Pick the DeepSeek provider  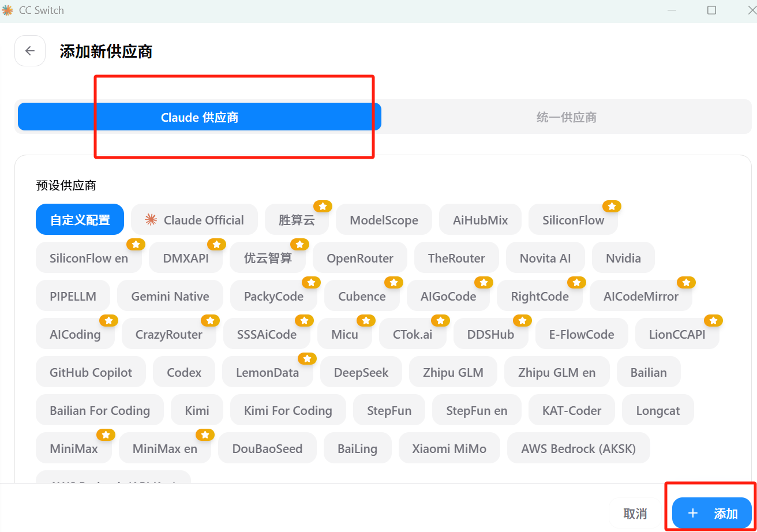(x=361, y=372)
